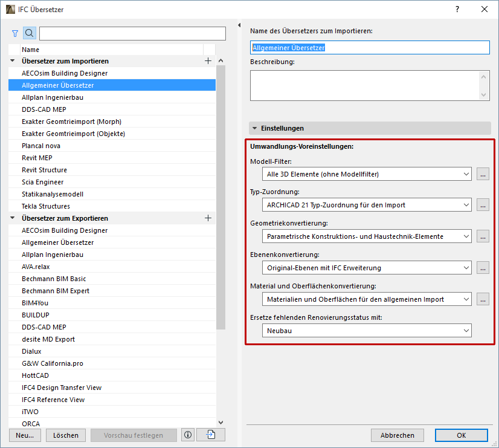Add new export translator with plus icon
499x448 pixels.
pos(208,218)
